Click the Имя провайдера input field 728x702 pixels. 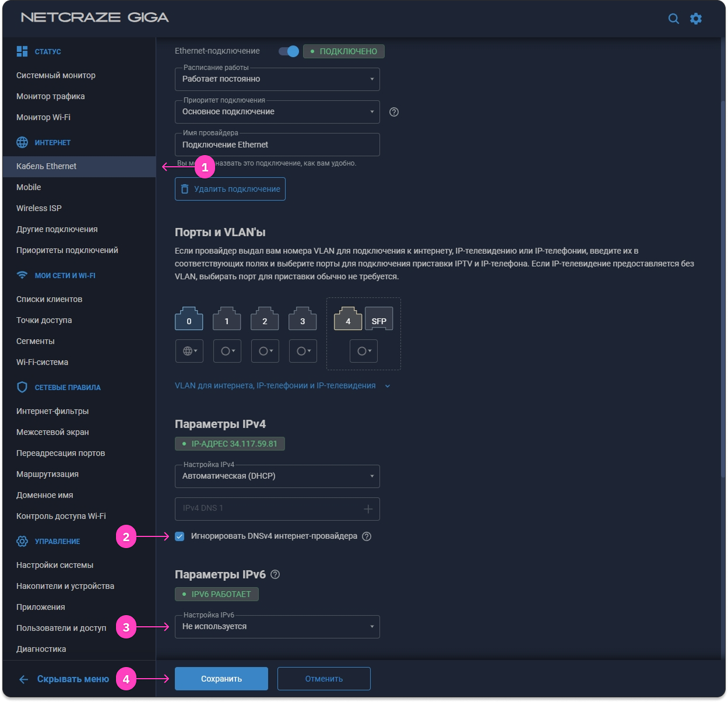(277, 145)
